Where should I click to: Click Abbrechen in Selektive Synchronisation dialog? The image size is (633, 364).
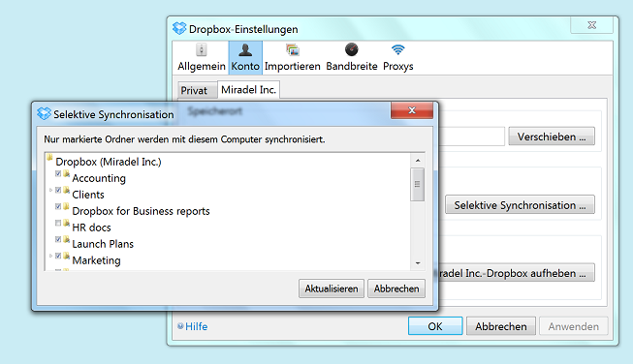point(396,288)
